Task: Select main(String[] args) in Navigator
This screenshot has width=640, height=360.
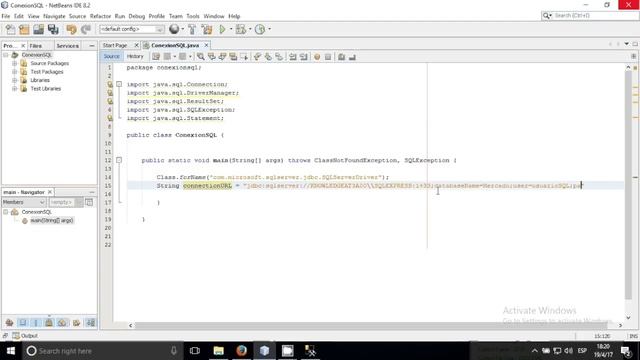Action: [52, 220]
